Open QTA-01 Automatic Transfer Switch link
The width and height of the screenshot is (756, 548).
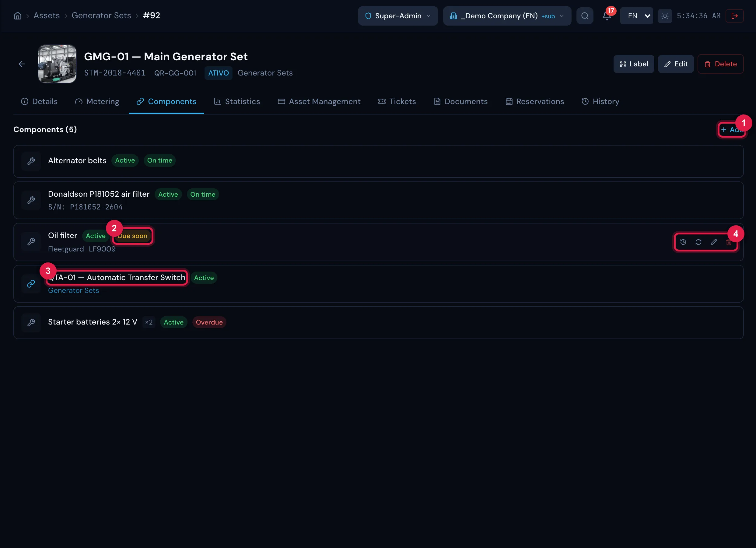117,278
